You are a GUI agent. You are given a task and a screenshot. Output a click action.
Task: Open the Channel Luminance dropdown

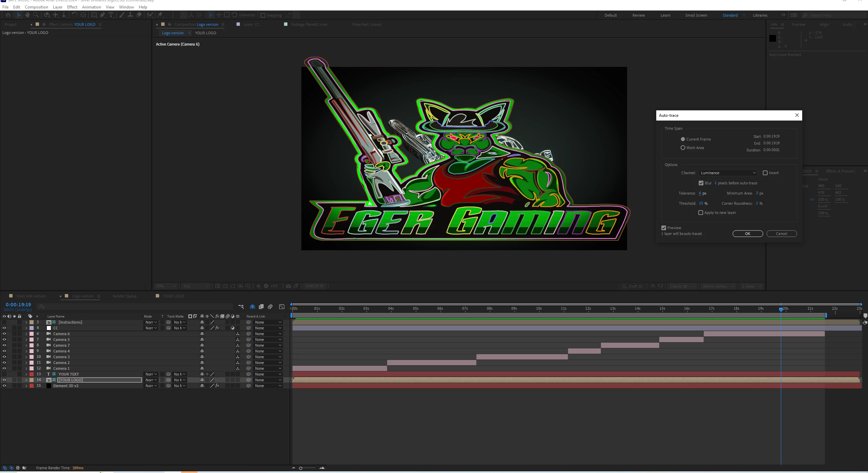click(x=728, y=173)
